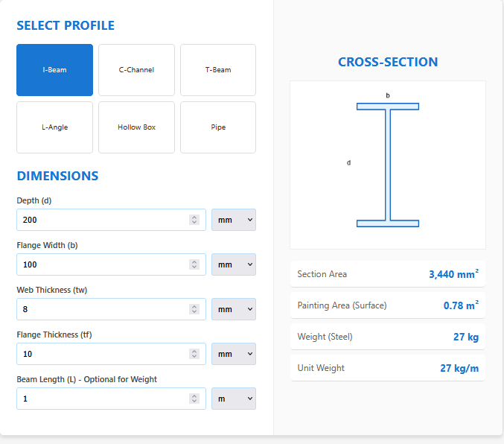The image size is (504, 444).
Task: Choose the Hollow Box profile
Action: (136, 127)
